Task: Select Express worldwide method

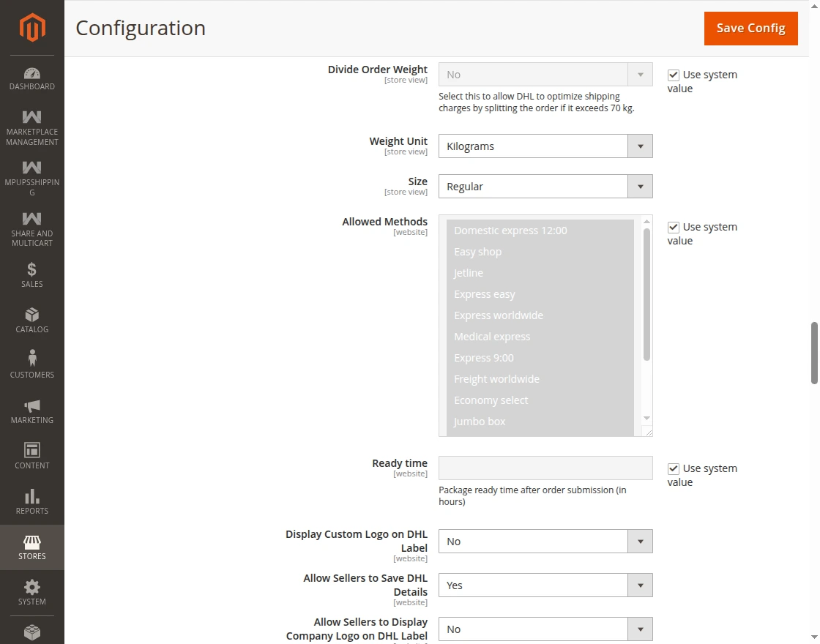Action: (x=540, y=315)
